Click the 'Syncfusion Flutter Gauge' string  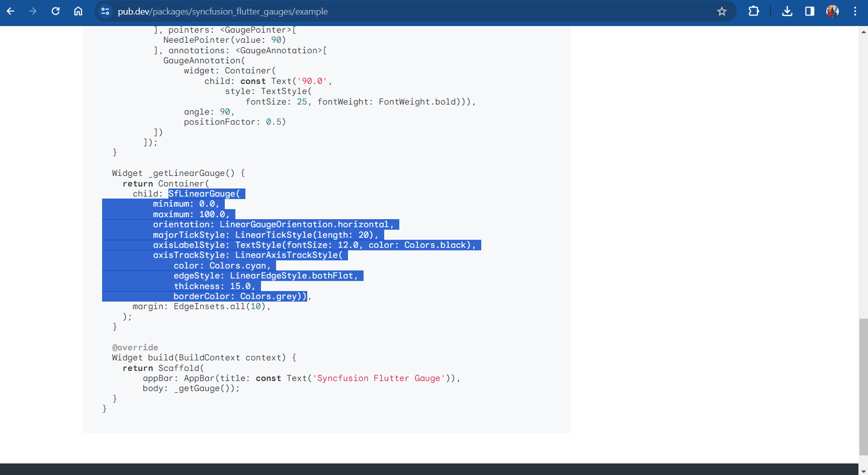[379, 378]
